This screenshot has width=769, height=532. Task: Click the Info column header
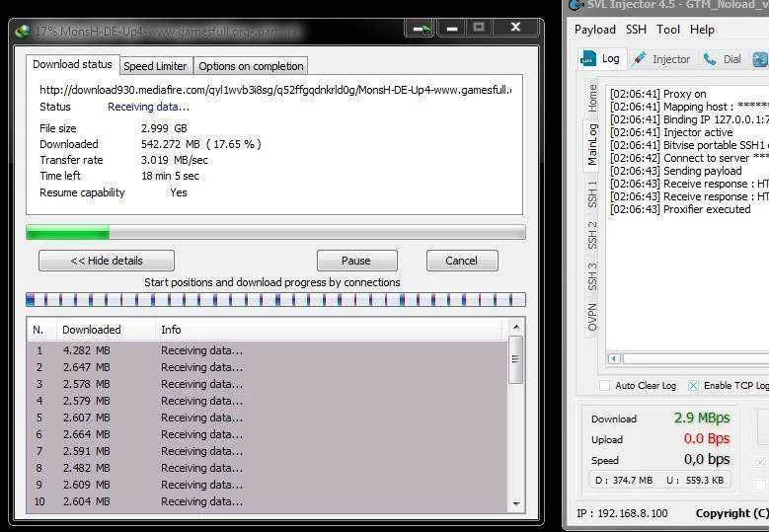(x=330, y=330)
